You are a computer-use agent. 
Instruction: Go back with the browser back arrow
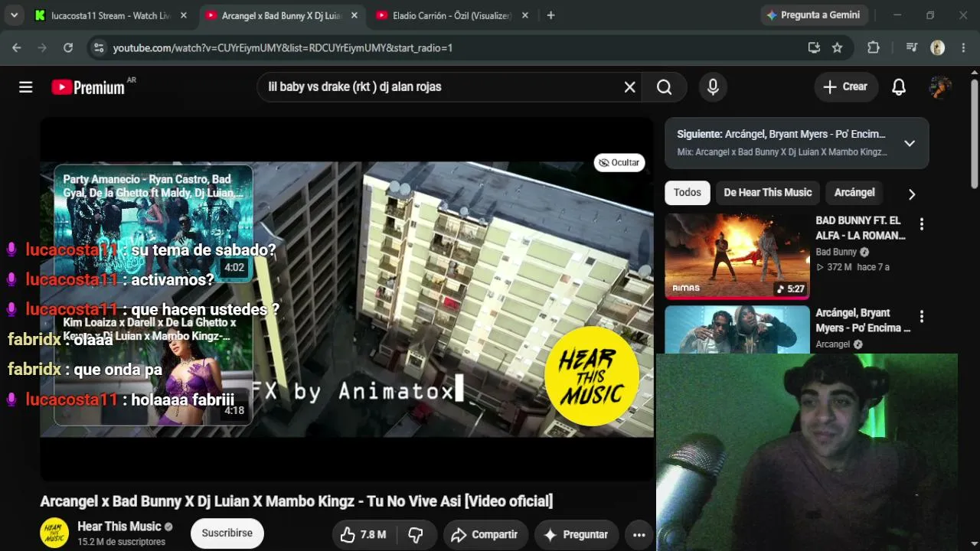tap(17, 47)
